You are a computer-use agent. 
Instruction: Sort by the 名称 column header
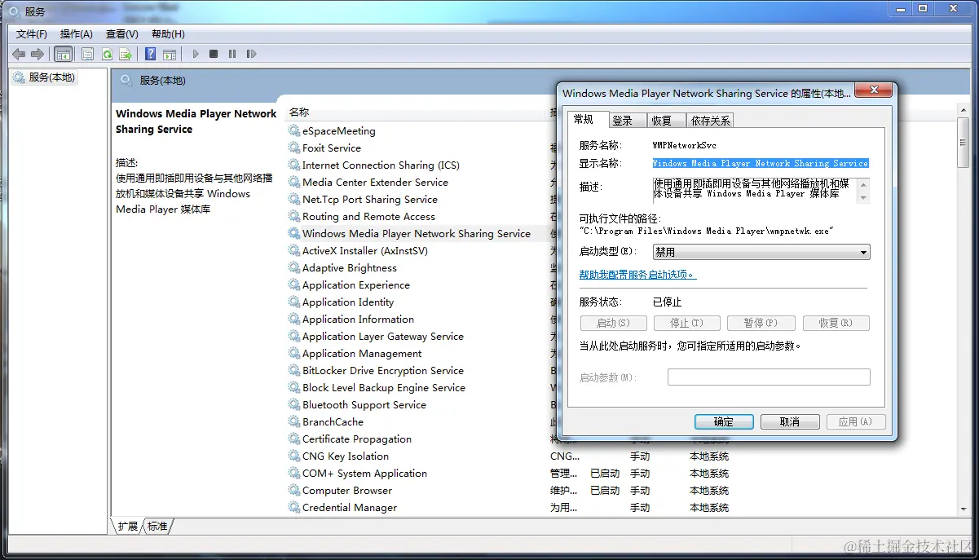tap(417, 112)
